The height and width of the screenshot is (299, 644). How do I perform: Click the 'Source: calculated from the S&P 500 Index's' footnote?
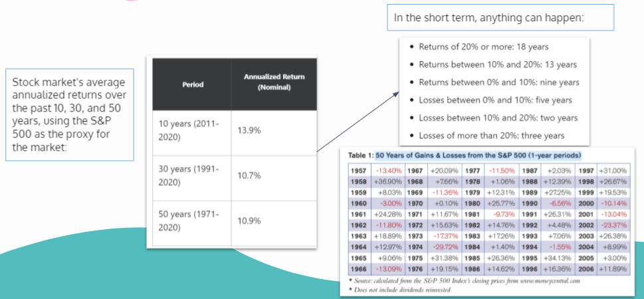coord(464,281)
